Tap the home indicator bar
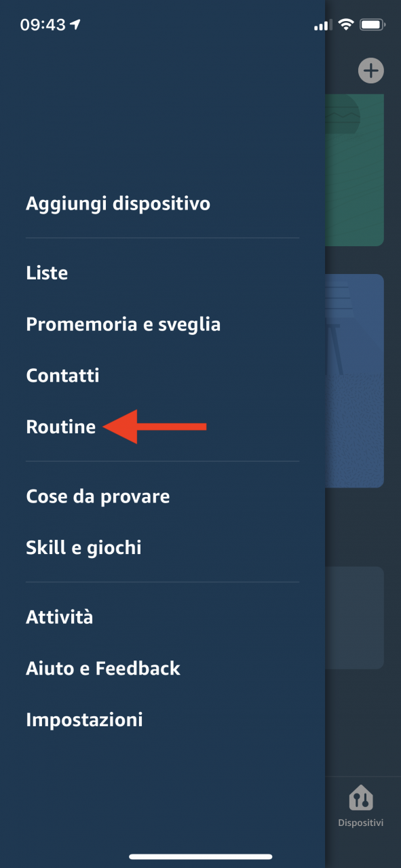 click(200, 857)
